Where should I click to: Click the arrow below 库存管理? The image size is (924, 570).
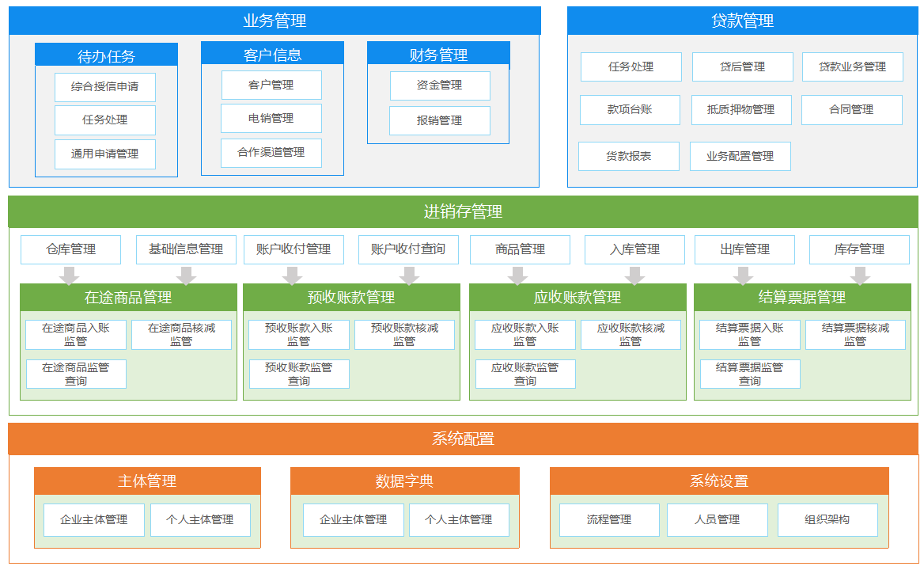(860, 275)
